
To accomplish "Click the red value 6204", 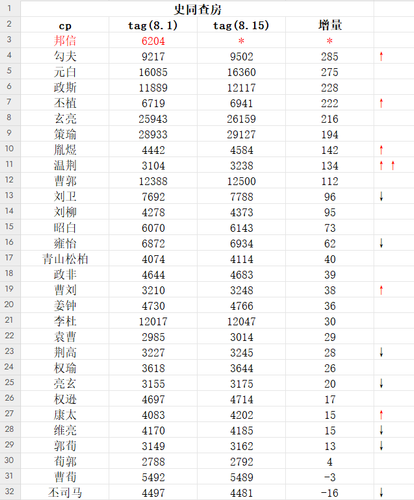I will point(153,41).
